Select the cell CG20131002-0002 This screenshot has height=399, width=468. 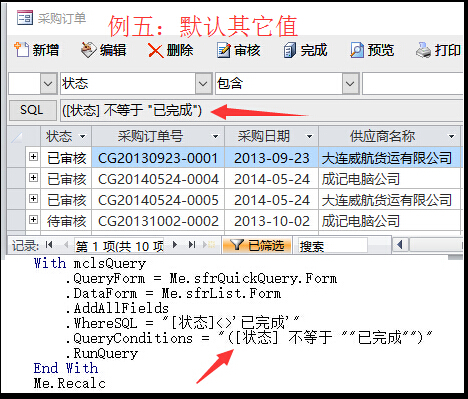(x=158, y=221)
